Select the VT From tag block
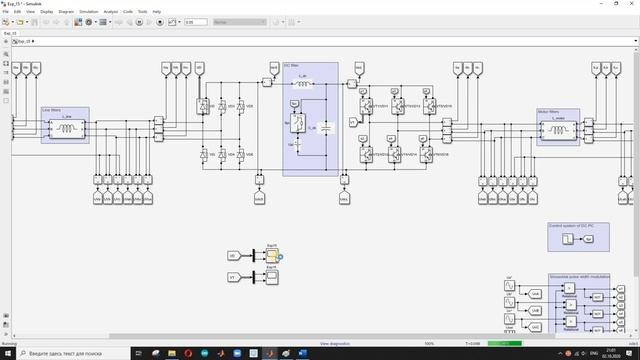Screen dimensions: 640x360 pos(234,278)
